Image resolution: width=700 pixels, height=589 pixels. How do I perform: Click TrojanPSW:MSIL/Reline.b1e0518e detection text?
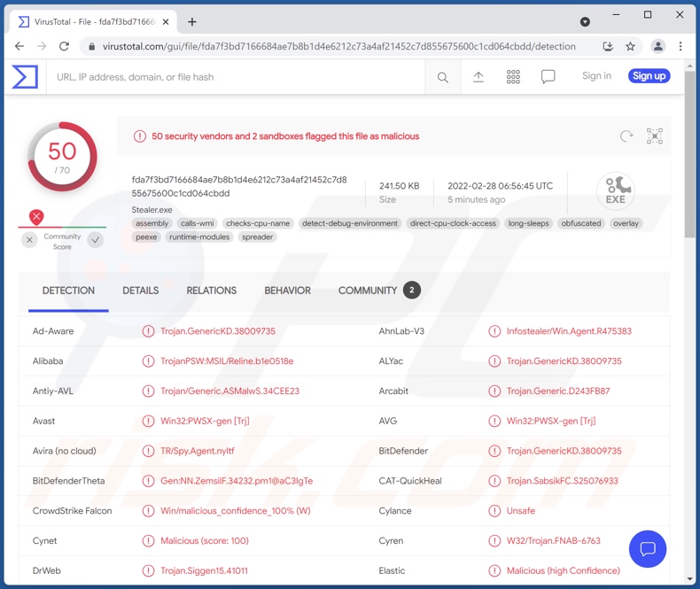(227, 361)
